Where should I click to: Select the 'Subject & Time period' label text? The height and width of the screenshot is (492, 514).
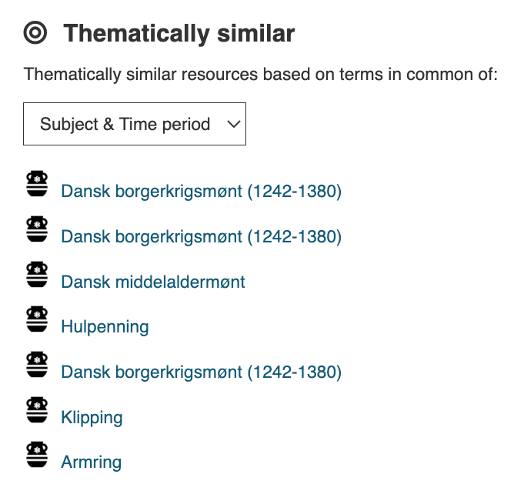click(125, 124)
